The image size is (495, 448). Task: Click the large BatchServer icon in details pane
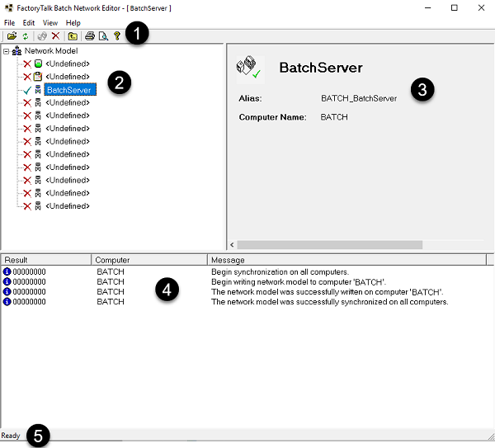coord(249,68)
